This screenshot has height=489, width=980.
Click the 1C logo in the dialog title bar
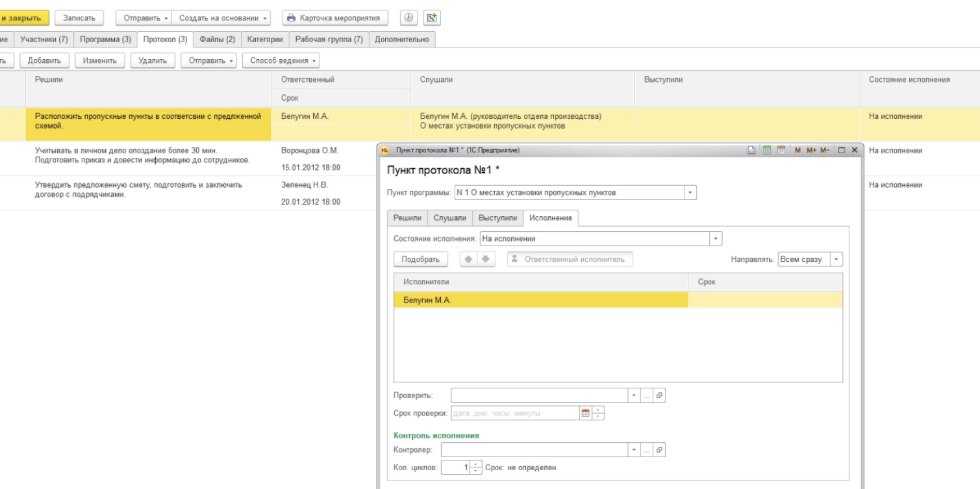coord(385,150)
